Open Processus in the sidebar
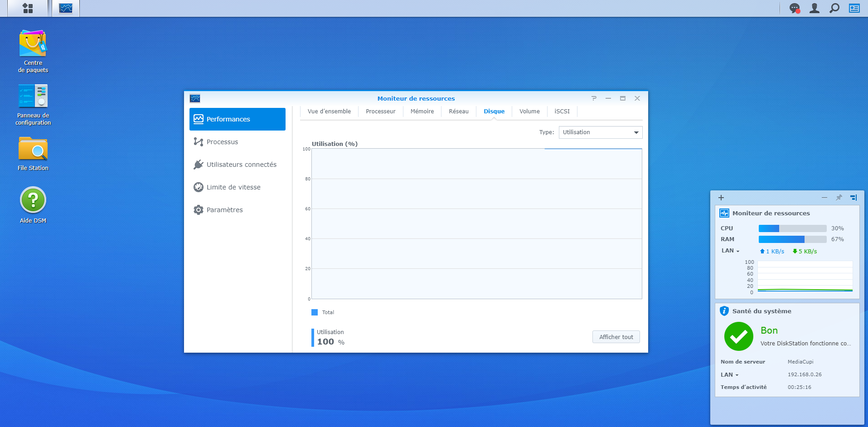Image resolution: width=868 pixels, height=427 pixels. point(238,142)
